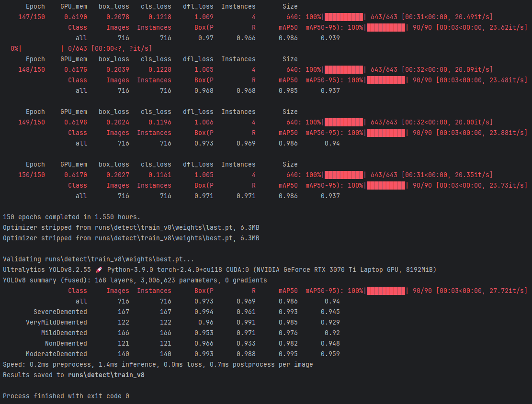Click the 0/643 empty progress line

pyautogui.click(x=81, y=48)
